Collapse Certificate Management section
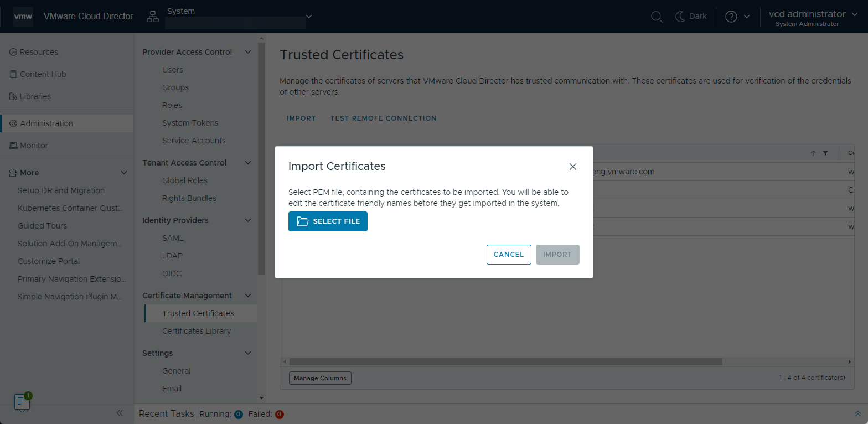 248,296
